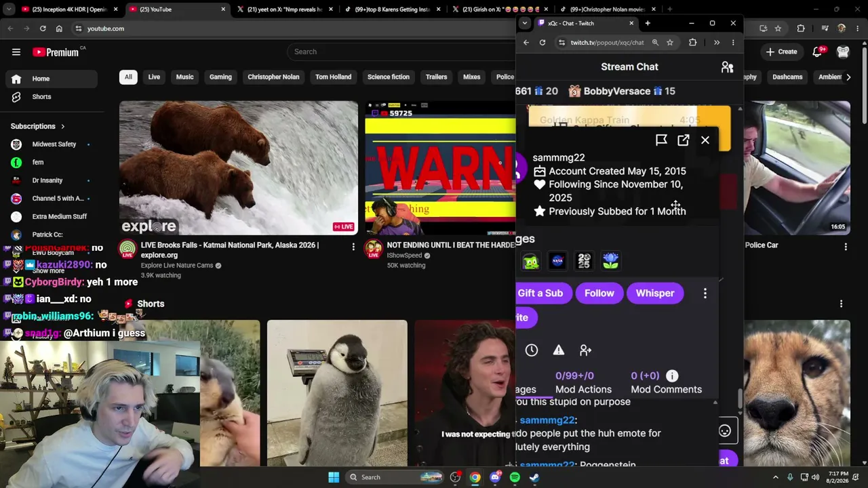This screenshot has height=488, width=868.
Task: Open Twitch chat community users list icon
Action: [727, 67]
